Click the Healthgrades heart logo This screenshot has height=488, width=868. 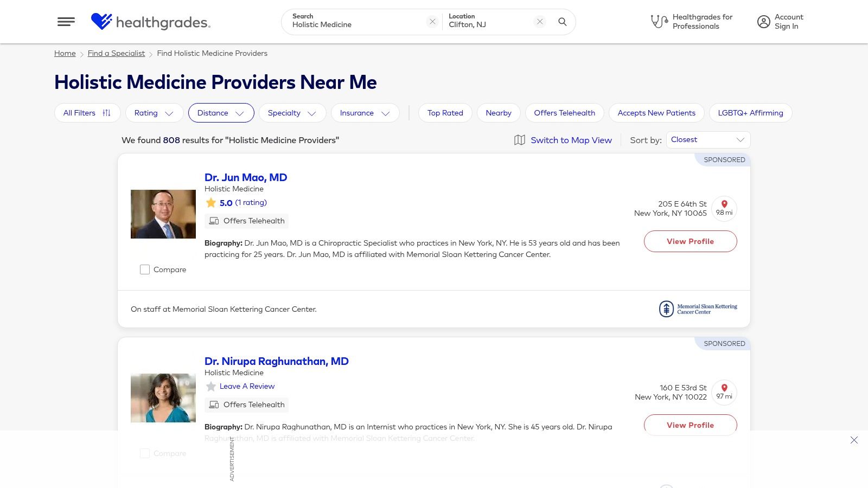pyautogui.click(x=101, y=22)
